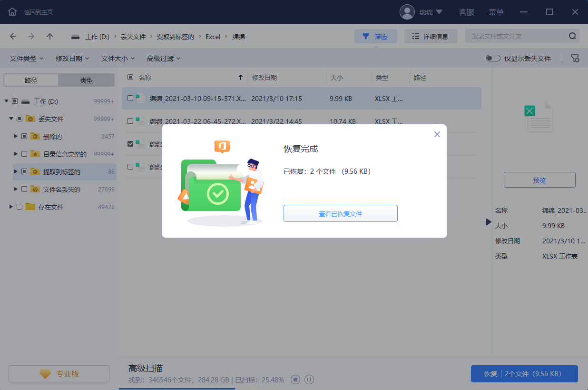The image size is (588, 390).
Task: Tick the checkbox for the 文件名丢失的 folder
Action: [24, 189]
